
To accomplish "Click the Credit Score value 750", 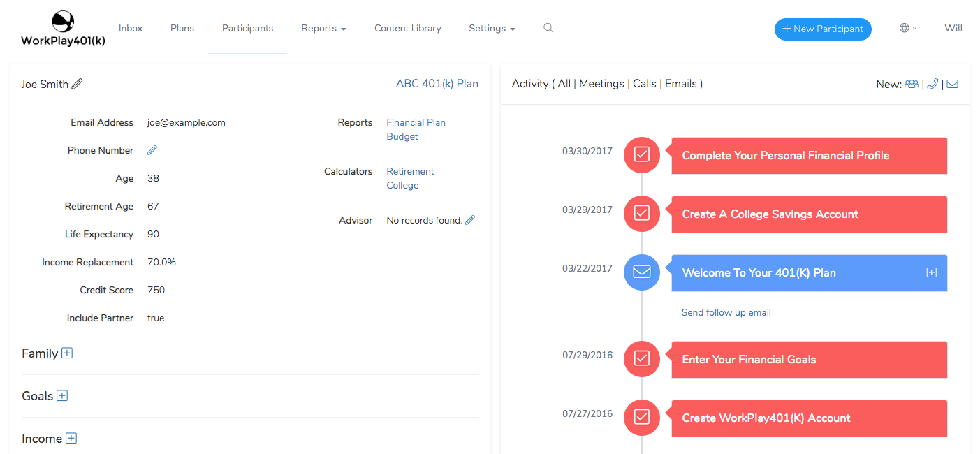I will pos(156,290).
